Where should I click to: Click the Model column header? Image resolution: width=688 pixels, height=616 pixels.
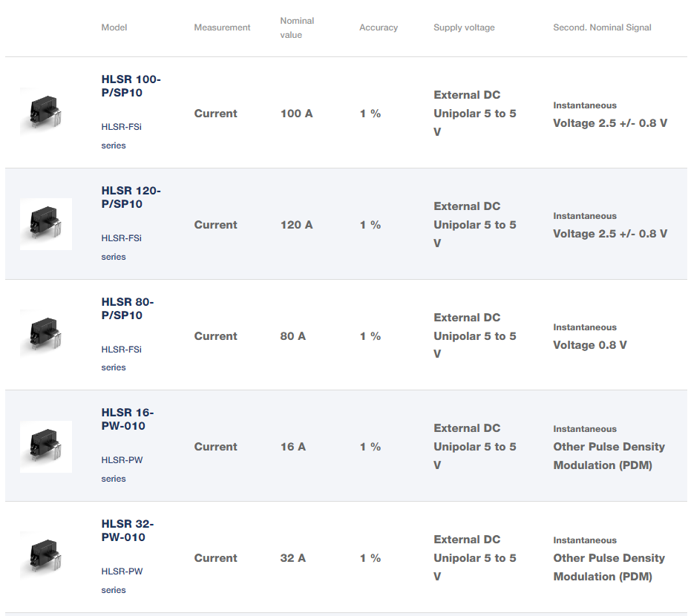(x=114, y=27)
